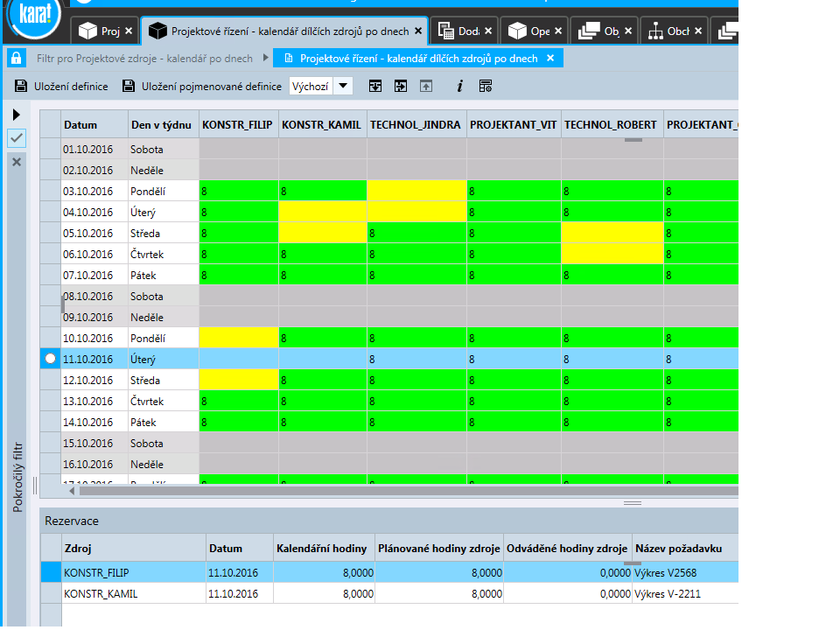
Task: Click the move-down arrow toolbar icon
Action: point(375,86)
